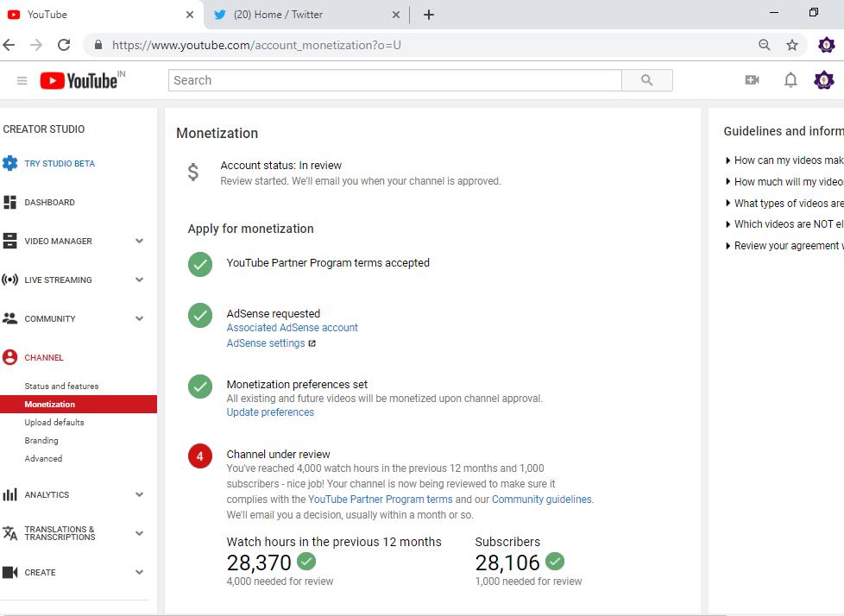
Task: Bookmark this page with star icon
Action: coord(791,45)
